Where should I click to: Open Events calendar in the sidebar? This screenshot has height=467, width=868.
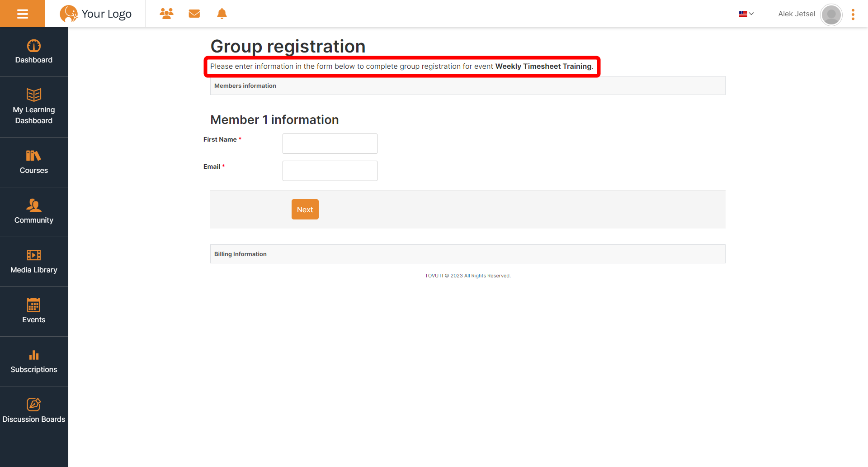click(34, 312)
